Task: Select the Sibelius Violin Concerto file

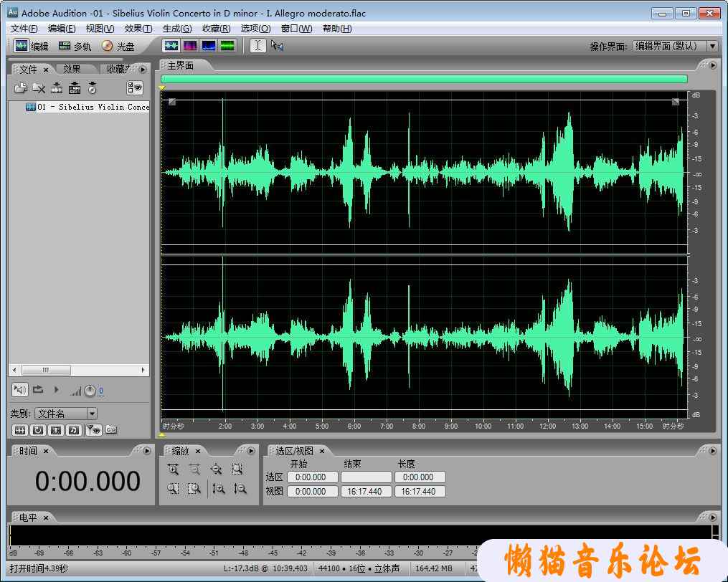Action: click(x=88, y=107)
